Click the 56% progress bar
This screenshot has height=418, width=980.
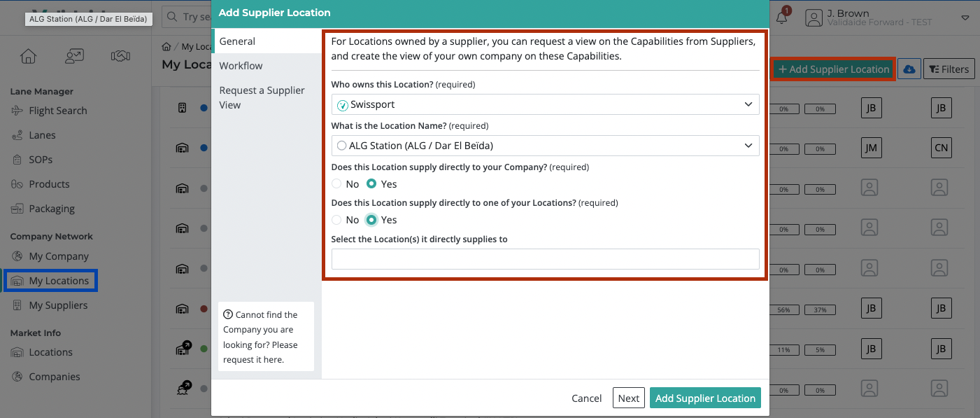tap(783, 309)
